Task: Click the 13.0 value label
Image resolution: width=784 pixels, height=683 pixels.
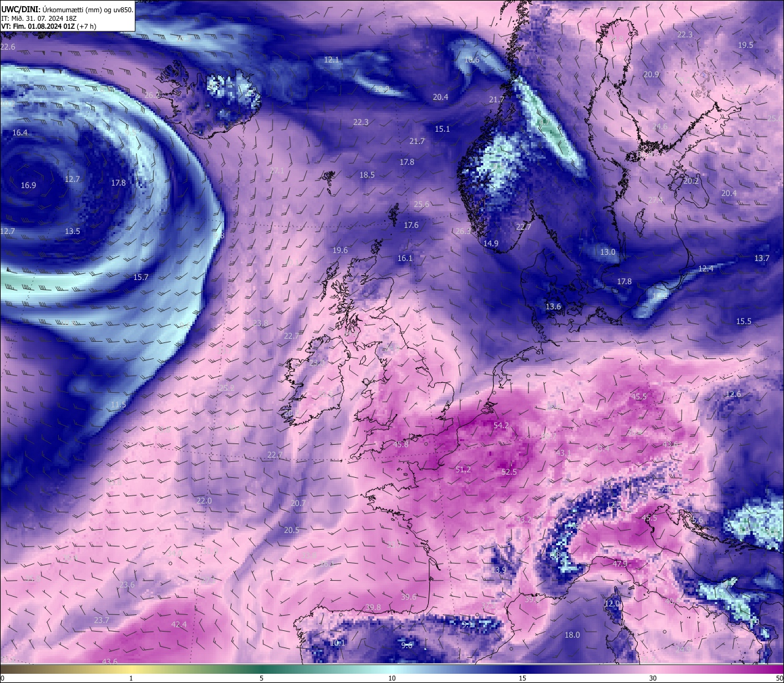Action: click(608, 252)
